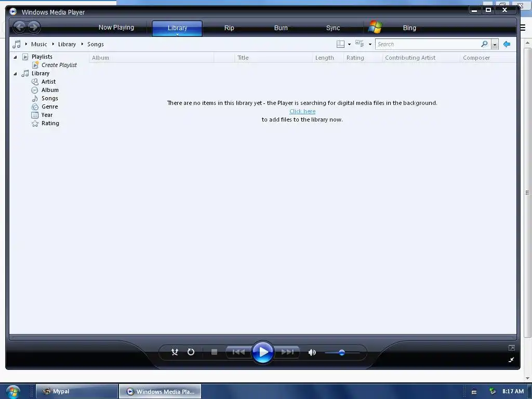Click the Rating star icon
The height and width of the screenshot is (399, 532).
tap(35, 124)
